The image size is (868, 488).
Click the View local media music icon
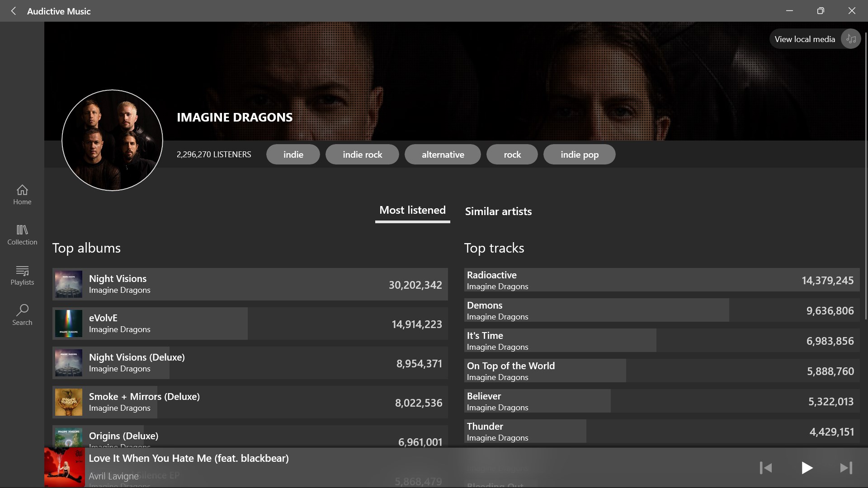tap(851, 39)
